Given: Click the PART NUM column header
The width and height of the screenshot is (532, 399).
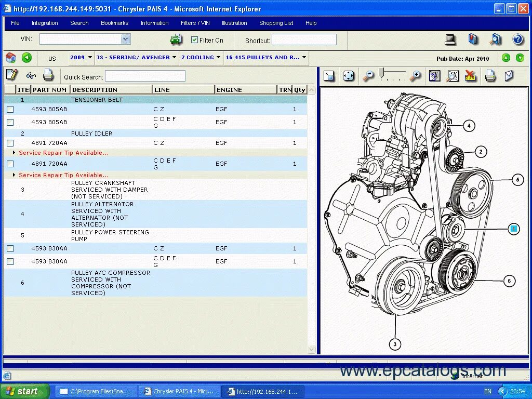Looking at the screenshot, I should (x=50, y=89).
